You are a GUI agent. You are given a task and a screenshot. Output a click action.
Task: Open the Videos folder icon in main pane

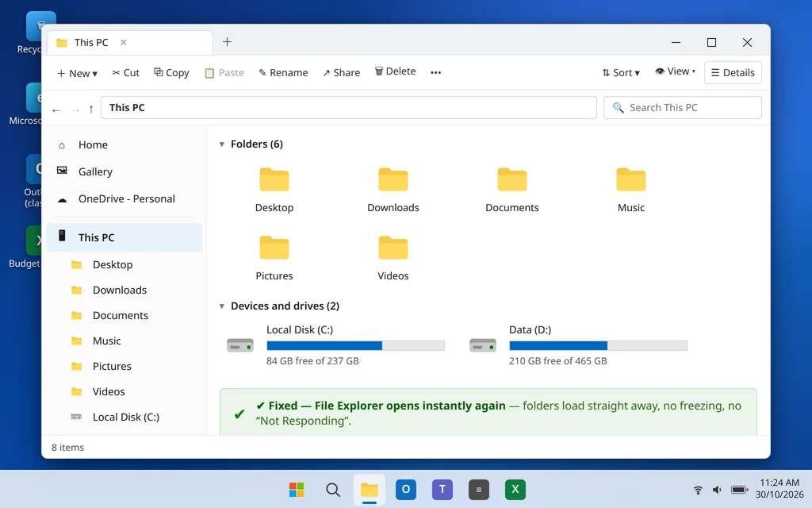click(393, 248)
